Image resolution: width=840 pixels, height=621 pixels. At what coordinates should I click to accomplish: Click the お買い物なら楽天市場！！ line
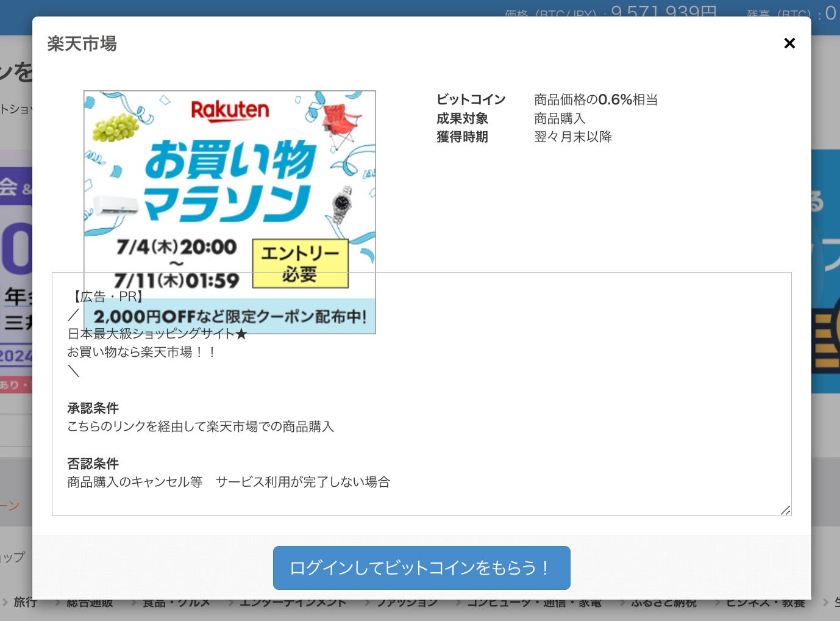point(141,352)
